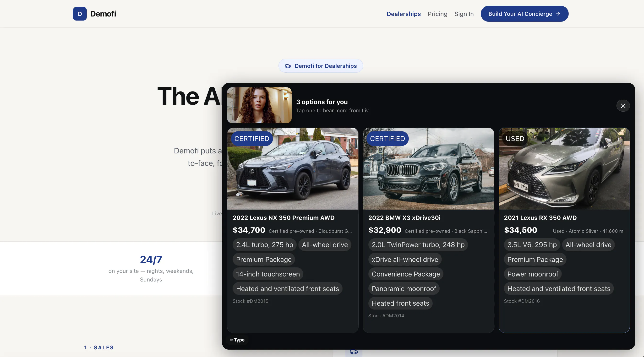644x357 pixels.
Task: Click the Heated front seats chip
Action: coord(400,303)
